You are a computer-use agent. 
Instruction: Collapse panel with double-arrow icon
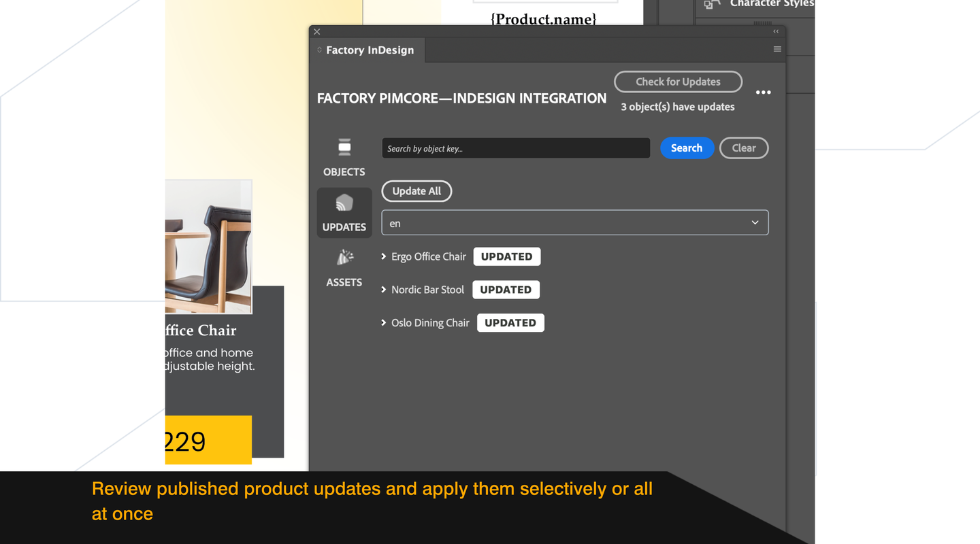pyautogui.click(x=776, y=31)
